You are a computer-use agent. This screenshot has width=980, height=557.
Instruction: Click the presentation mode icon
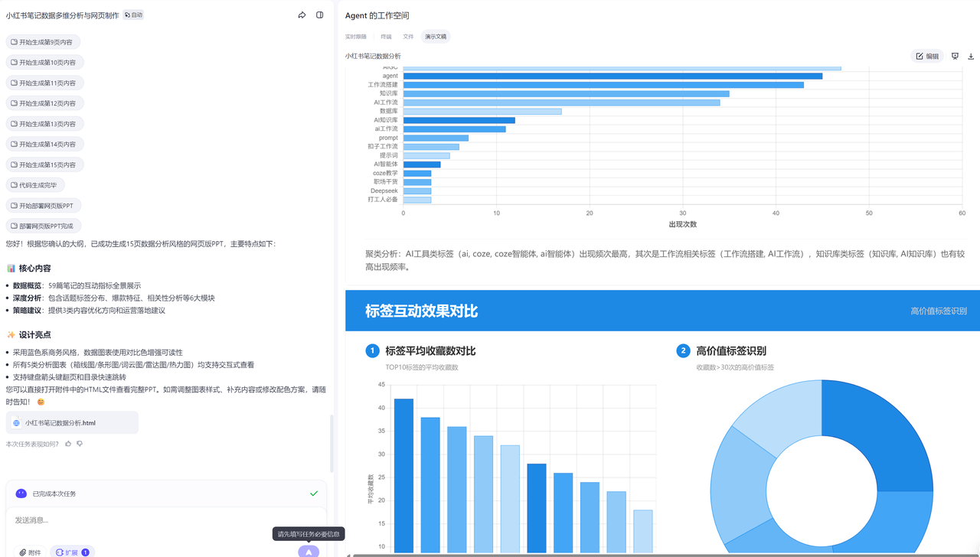click(x=955, y=56)
